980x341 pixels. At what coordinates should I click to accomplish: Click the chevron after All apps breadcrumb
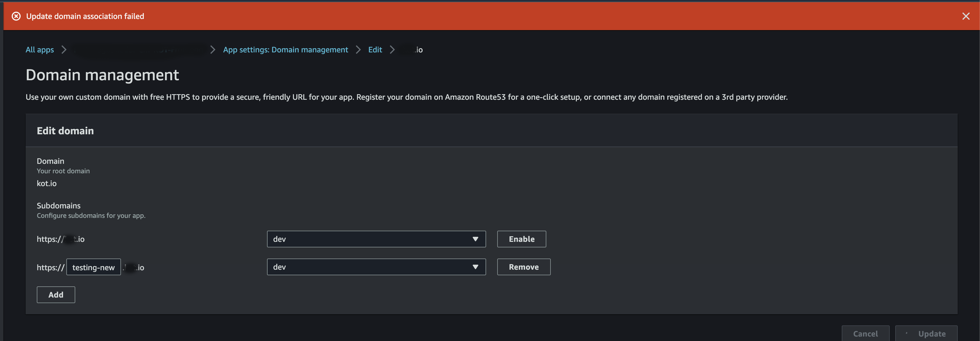tap(64, 49)
